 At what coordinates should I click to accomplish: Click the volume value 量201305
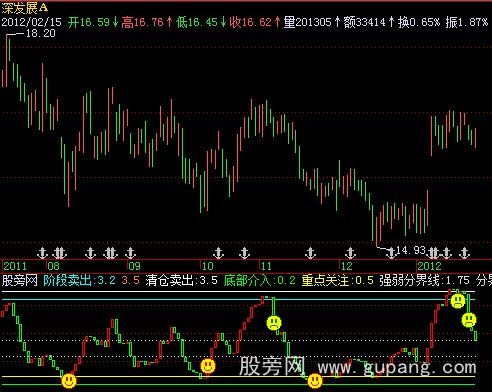308,22
